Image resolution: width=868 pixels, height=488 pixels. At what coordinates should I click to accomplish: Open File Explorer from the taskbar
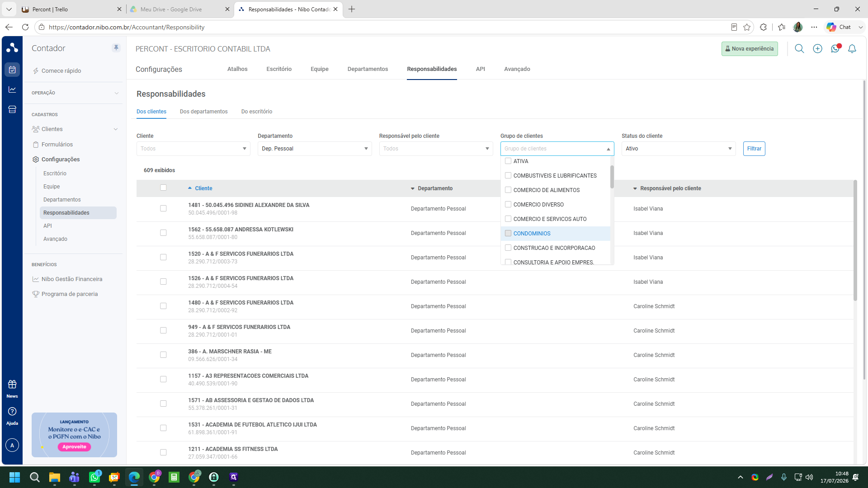[x=55, y=477]
